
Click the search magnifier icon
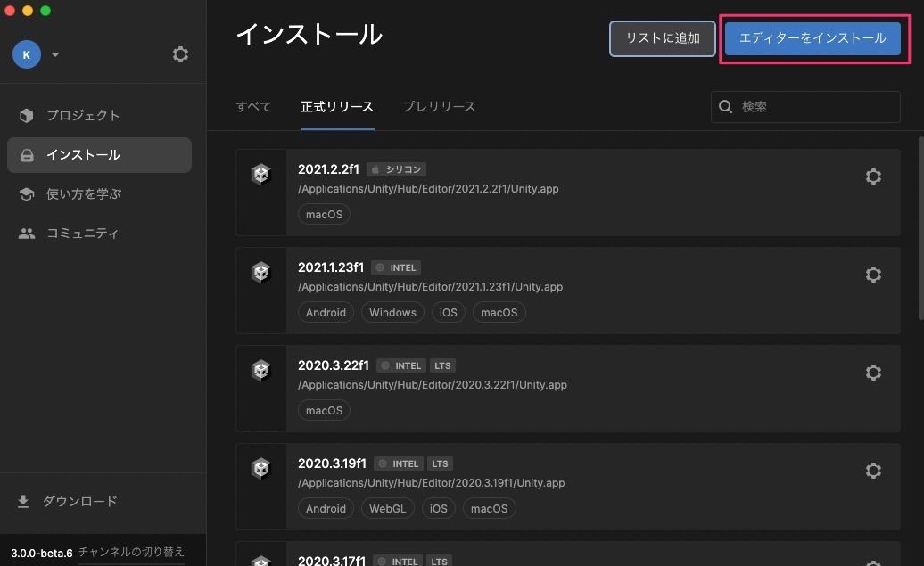(725, 107)
